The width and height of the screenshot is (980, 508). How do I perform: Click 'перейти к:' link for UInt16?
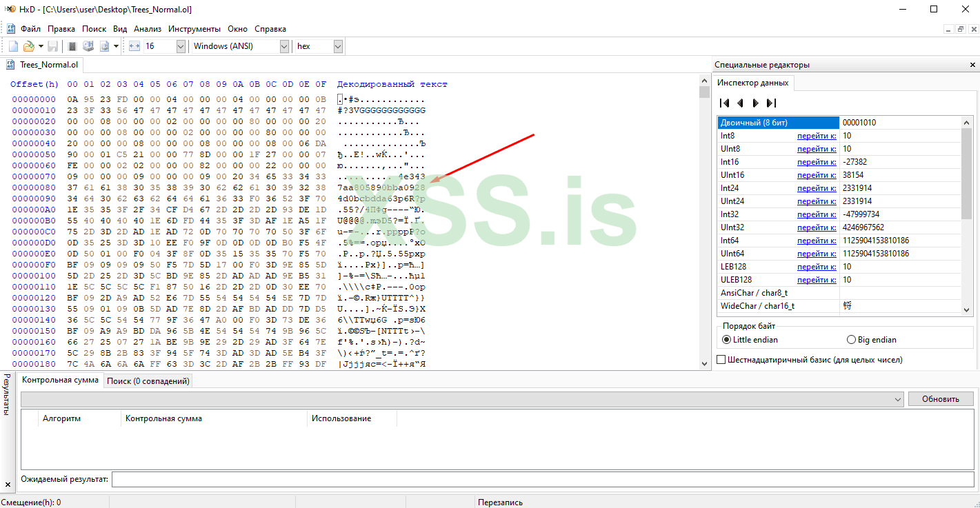click(x=817, y=175)
